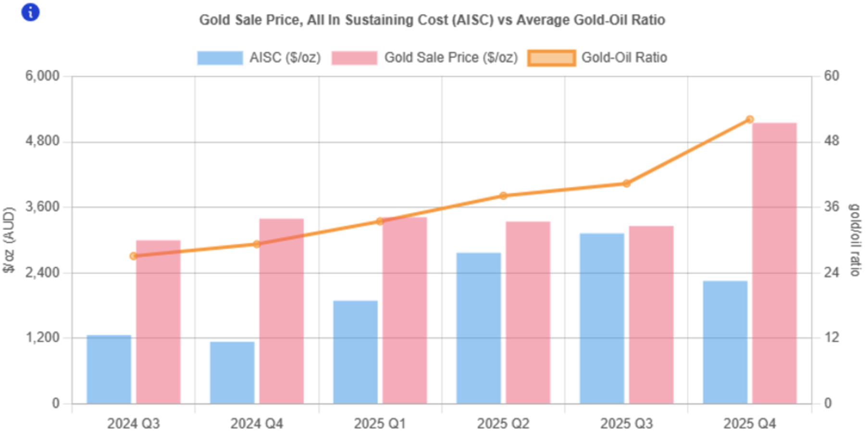Click the orange Gold-Oil Ratio legend swatch
868x439 pixels.
click(551, 58)
